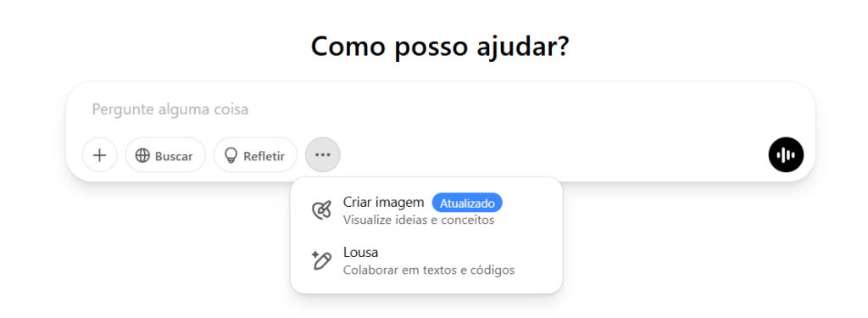Toggle the Buscar web search pill
The height and width of the screenshot is (318, 868).
pyautogui.click(x=165, y=155)
